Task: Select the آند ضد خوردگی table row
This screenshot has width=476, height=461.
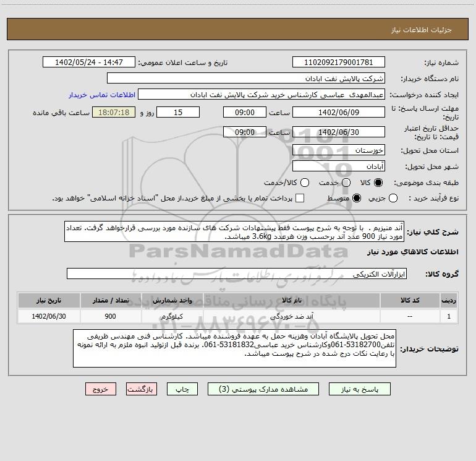Action: click(x=238, y=316)
